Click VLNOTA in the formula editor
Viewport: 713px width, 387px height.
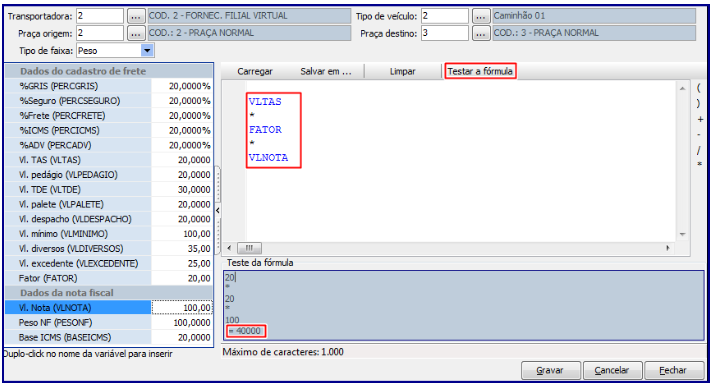click(268, 157)
